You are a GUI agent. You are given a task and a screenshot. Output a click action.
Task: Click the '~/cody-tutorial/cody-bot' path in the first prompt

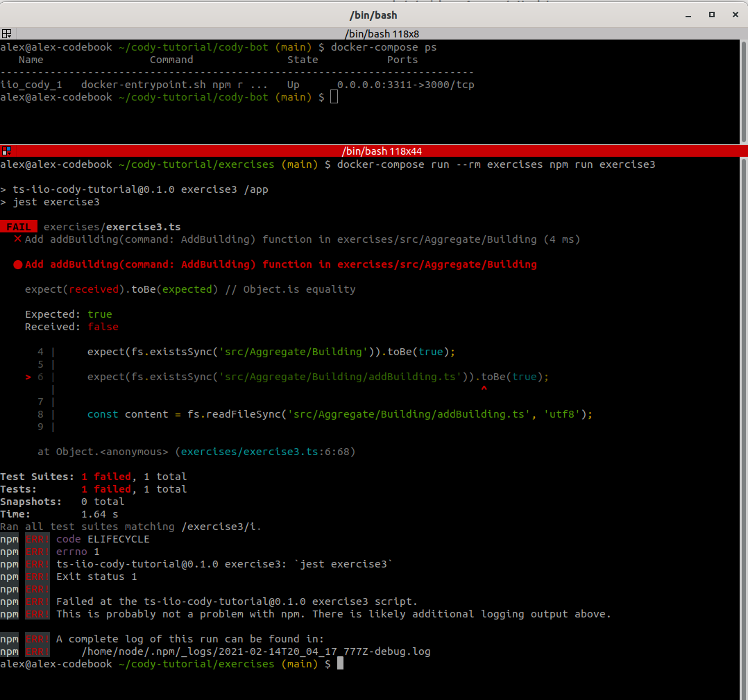(193, 47)
